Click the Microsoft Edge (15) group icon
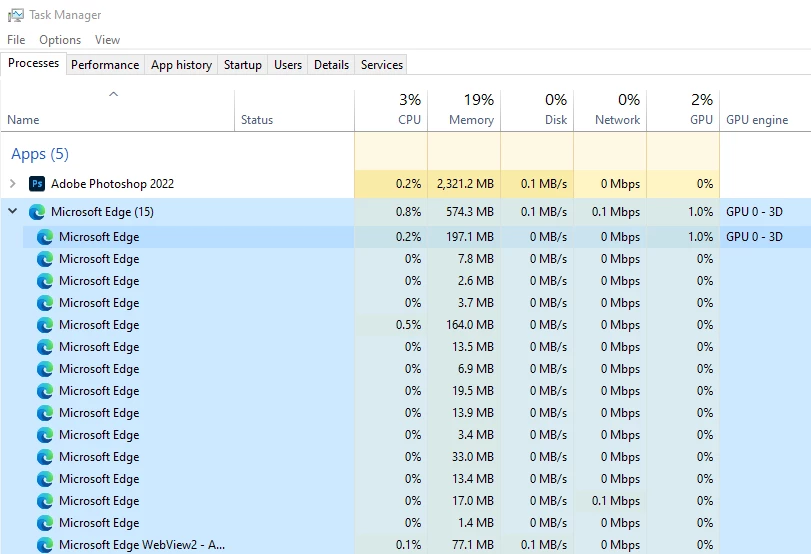This screenshot has width=811, height=554. (x=37, y=212)
